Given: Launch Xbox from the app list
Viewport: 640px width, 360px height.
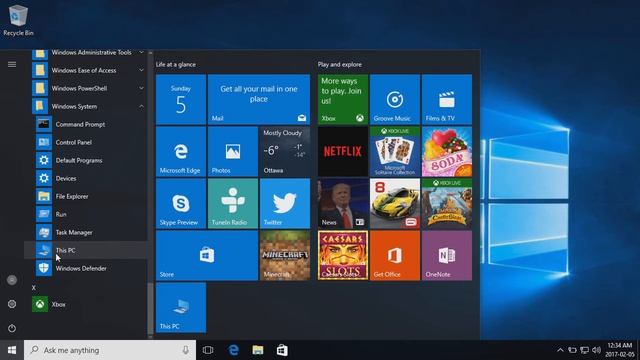Looking at the screenshot, I should [x=86, y=304].
